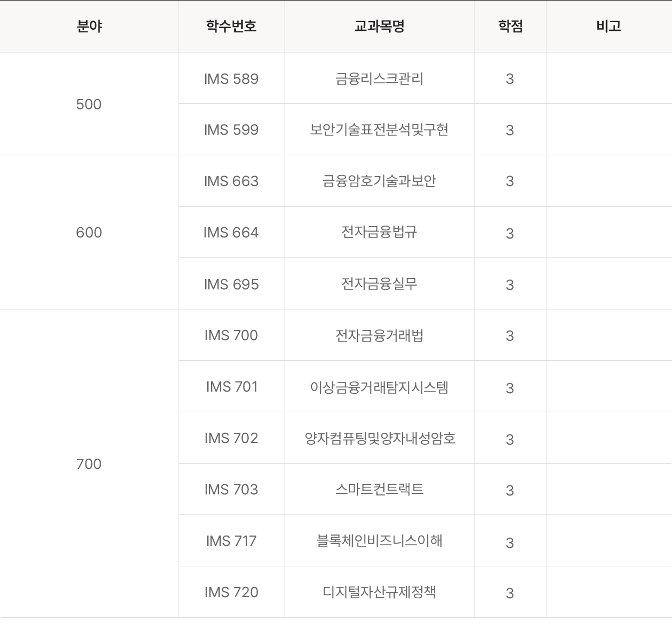Image resolution: width=672 pixels, height=634 pixels.
Task: Click the 700 category cell
Action: 89,464
